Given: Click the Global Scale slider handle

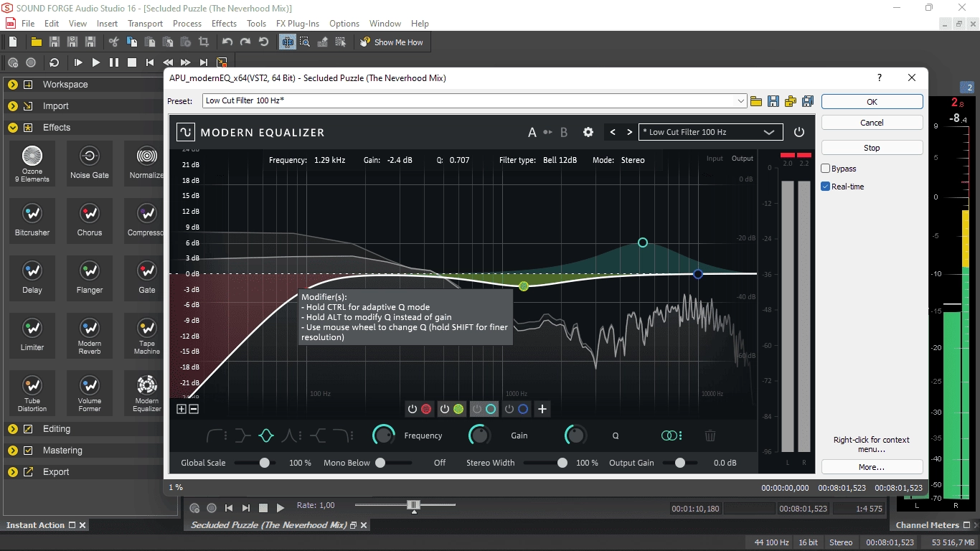Looking at the screenshot, I should coord(265,463).
